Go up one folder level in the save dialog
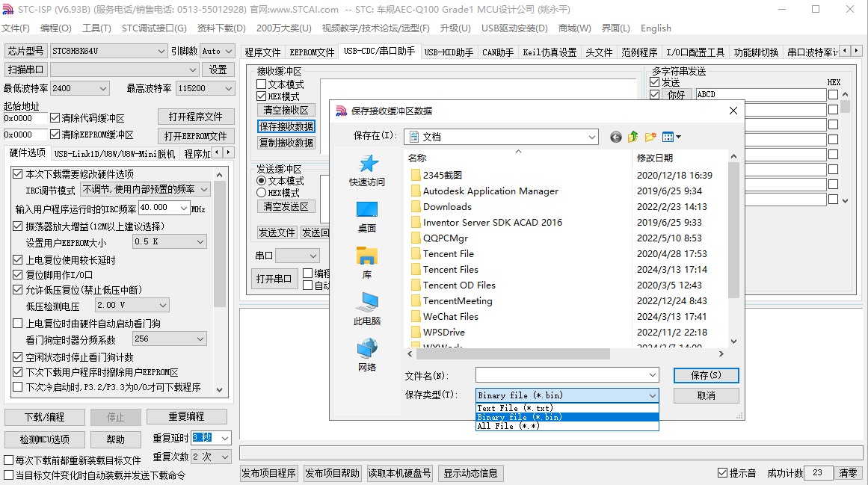Screen dimensions: 868x485 [632, 137]
